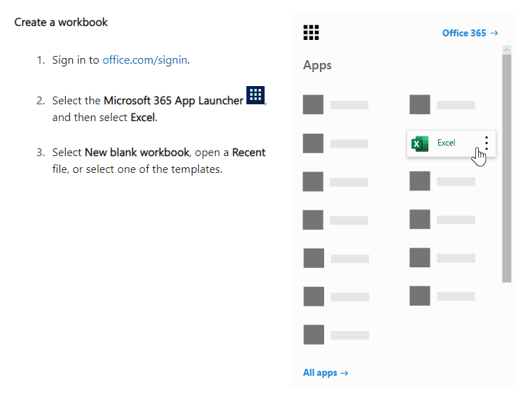Viewport: 532px width, 394px height.
Task: Open the All apps link
Action: tap(325, 372)
